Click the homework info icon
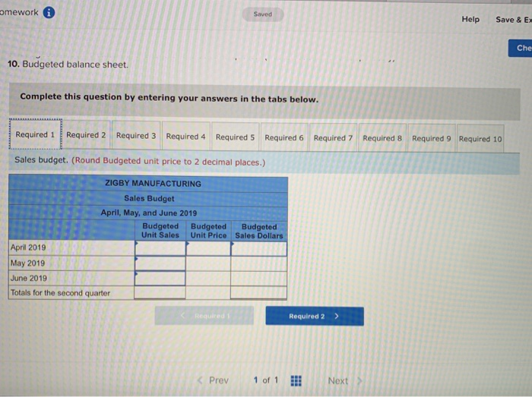 click(49, 13)
